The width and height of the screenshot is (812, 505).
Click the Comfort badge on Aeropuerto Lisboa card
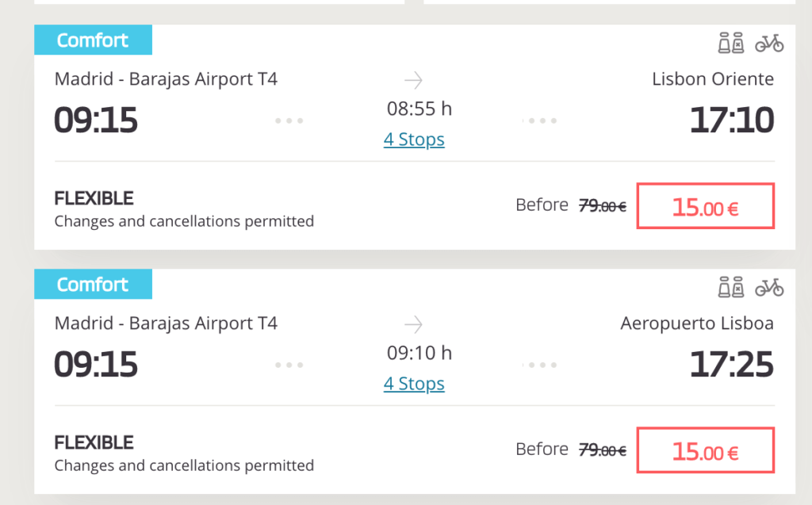(x=93, y=284)
